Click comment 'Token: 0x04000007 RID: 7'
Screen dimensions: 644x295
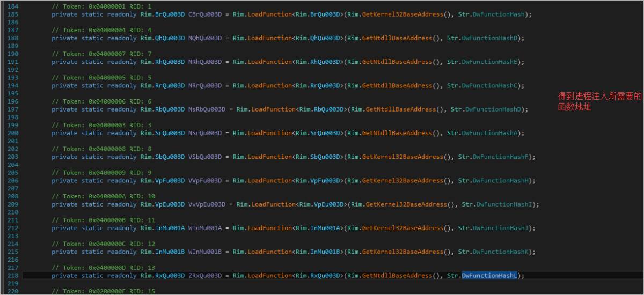click(x=101, y=54)
